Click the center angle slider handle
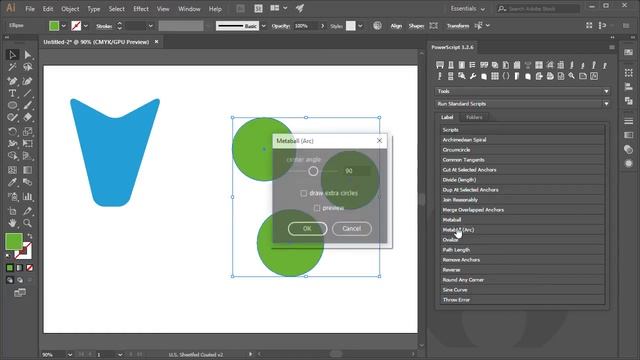This screenshot has height=360, width=640. click(x=313, y=171)
